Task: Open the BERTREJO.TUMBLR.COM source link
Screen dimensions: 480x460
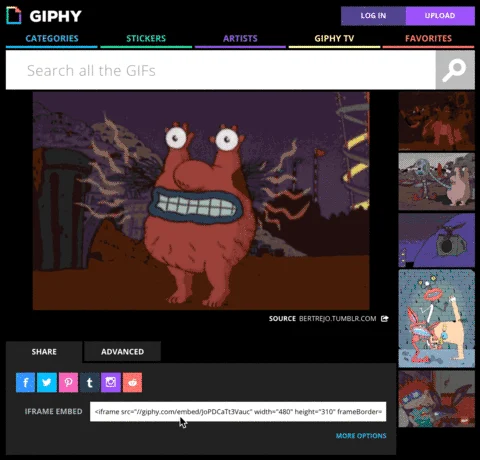Action: click(x=337, y=319)
